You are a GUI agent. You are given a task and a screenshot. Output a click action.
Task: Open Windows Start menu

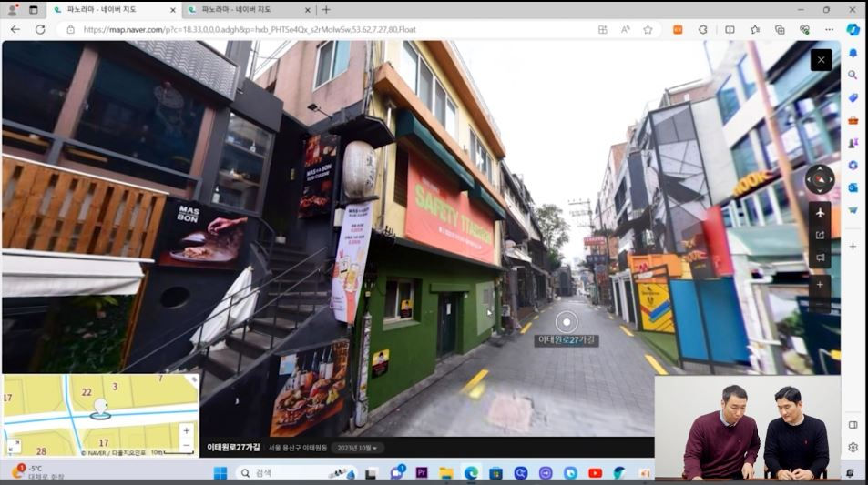pyautogui.click(x=220, y=473)
